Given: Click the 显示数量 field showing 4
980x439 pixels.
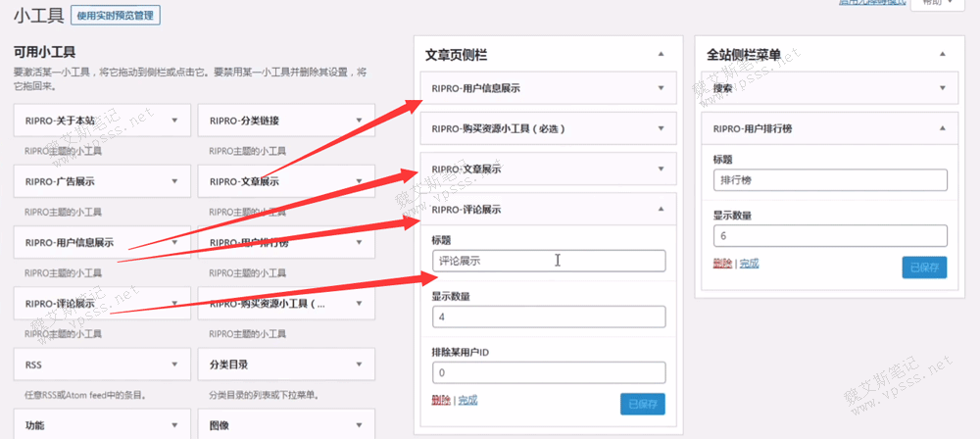Looking at the screenshot, I should point(549,317).
